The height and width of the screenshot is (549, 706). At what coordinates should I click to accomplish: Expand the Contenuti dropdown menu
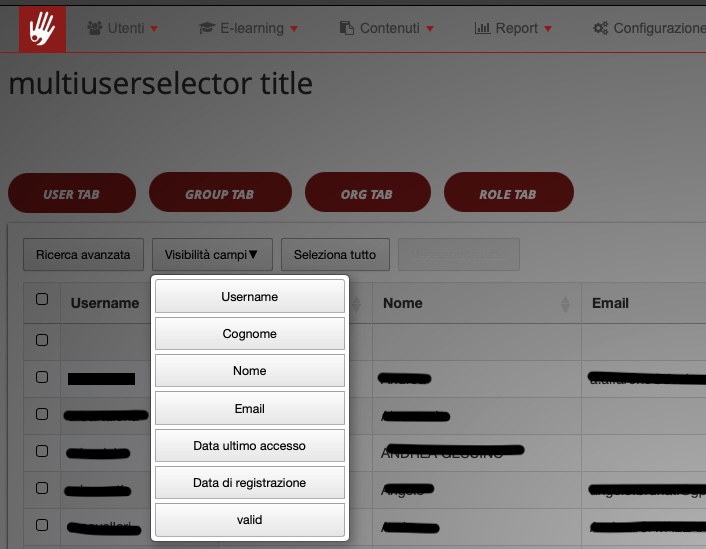(387, 28)
